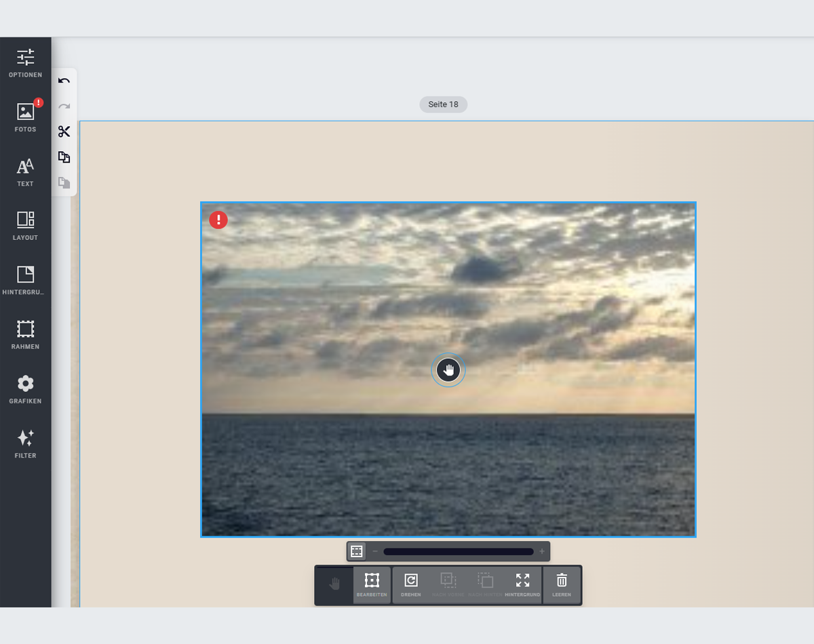Open the Rahmen frames panel
814x644 pixels.
(x=25, y=336)
